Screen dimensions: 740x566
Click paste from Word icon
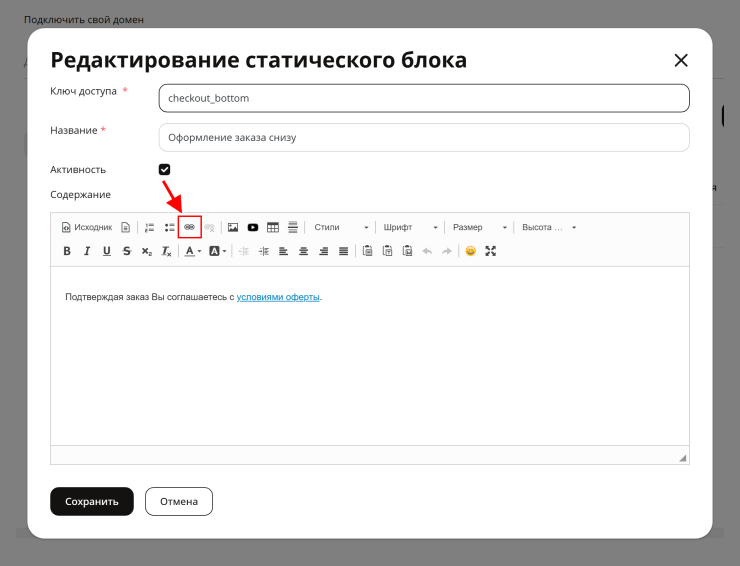pos(407,251)
